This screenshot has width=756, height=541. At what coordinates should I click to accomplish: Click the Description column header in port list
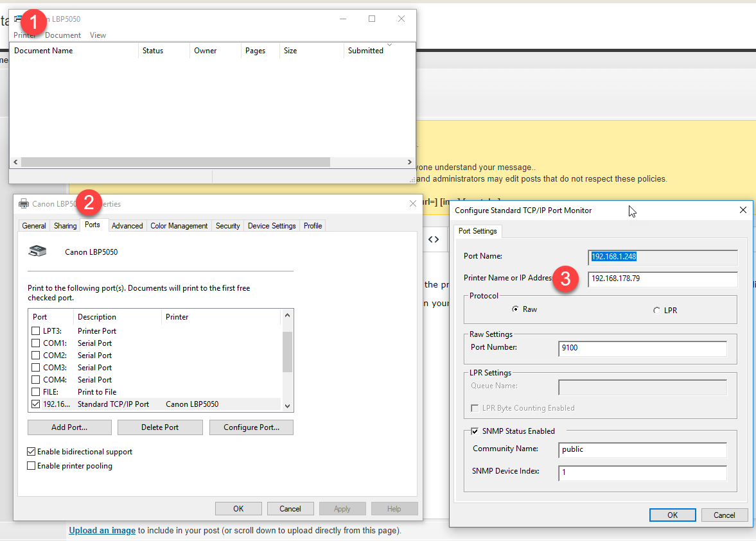(117, 317)
